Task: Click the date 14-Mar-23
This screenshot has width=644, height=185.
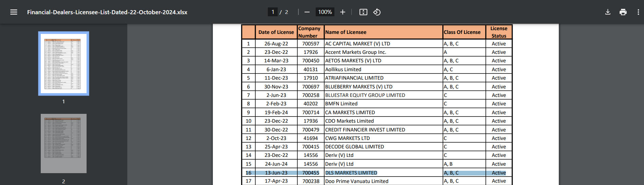Action: pyautogui.click(x=276, y=61)
